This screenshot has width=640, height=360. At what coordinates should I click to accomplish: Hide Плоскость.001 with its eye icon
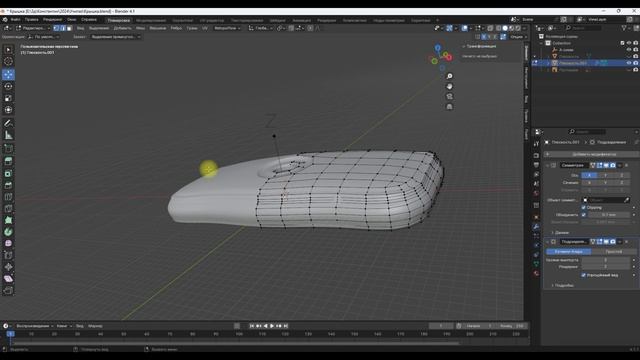pyautogui.click(x=629, y=63)
